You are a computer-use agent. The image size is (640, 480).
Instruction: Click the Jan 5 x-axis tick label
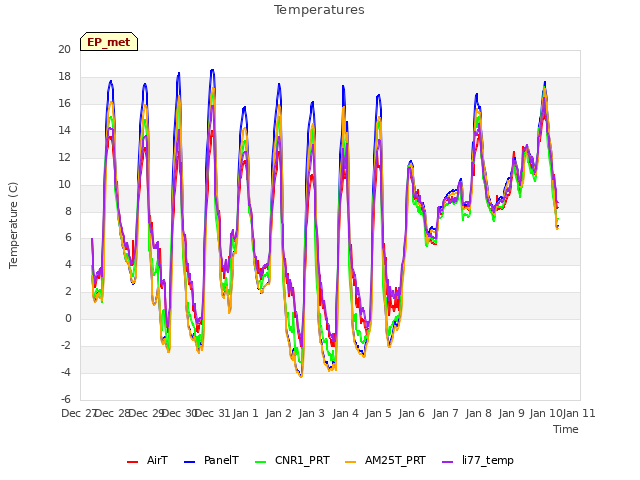point(379,413)
